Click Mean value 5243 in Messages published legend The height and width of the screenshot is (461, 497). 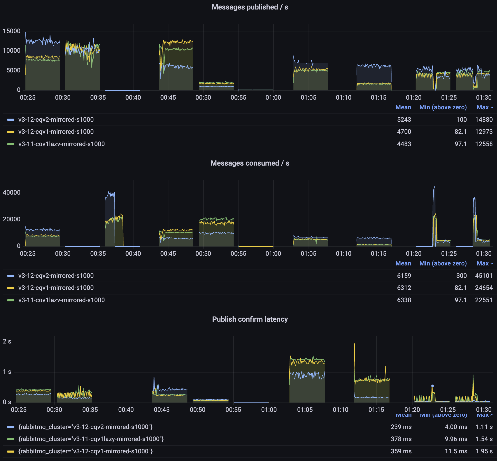click(x=404, y=120)
